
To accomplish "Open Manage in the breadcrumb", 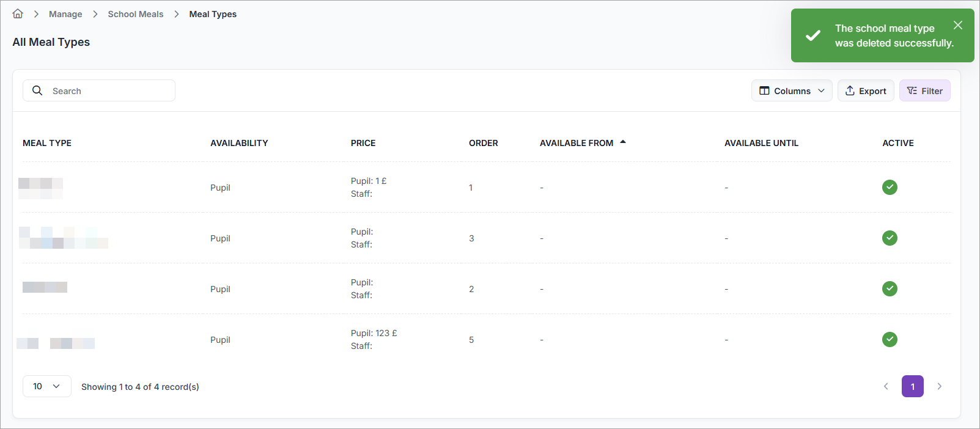I will click(65, 14).
